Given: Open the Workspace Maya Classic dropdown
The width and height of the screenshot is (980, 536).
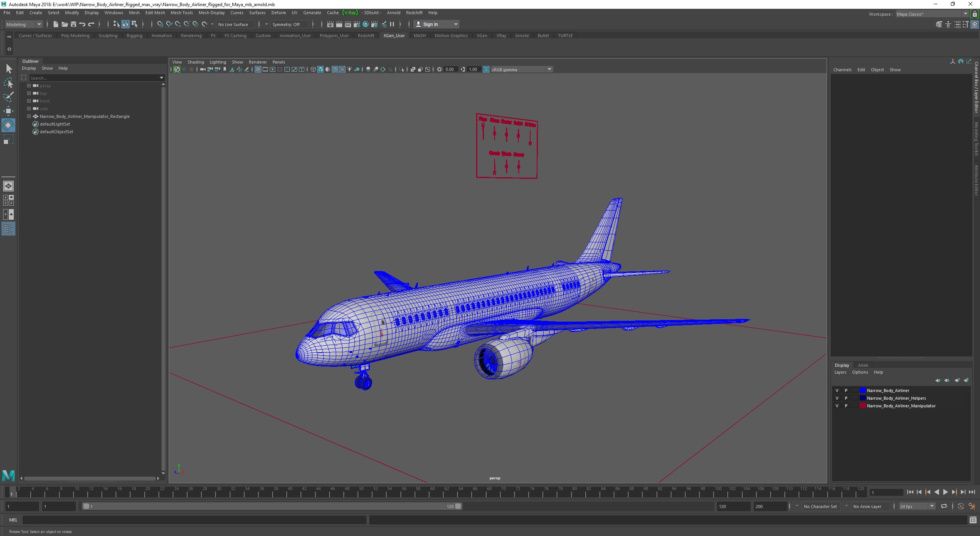Looking at the screenshot, I should coord(932,14).
